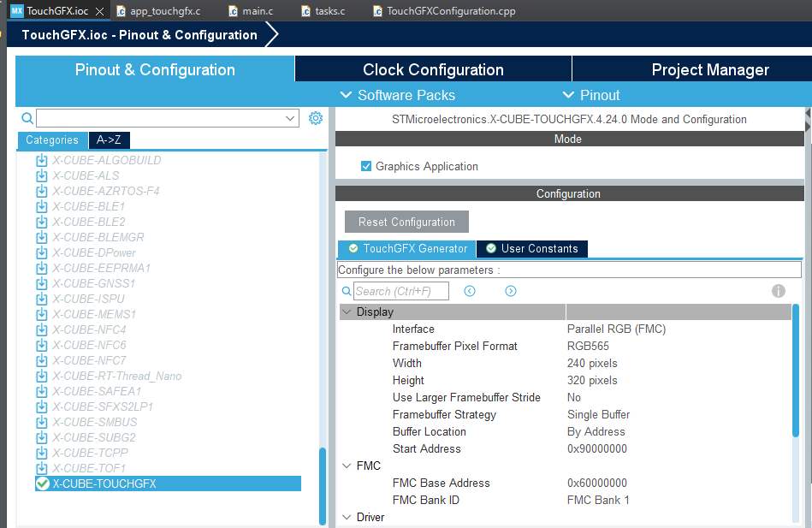This screenshot has height=528, width=812.
Task: Click the magnifier icon beside the category search box
Action: (27, 119)
